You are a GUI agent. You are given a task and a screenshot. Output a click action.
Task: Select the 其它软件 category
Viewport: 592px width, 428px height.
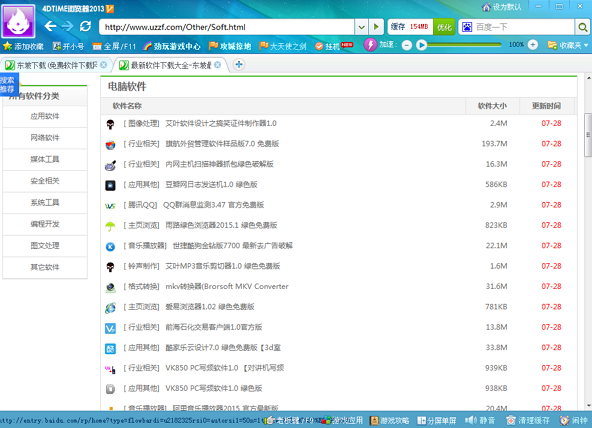pos(45,267)
